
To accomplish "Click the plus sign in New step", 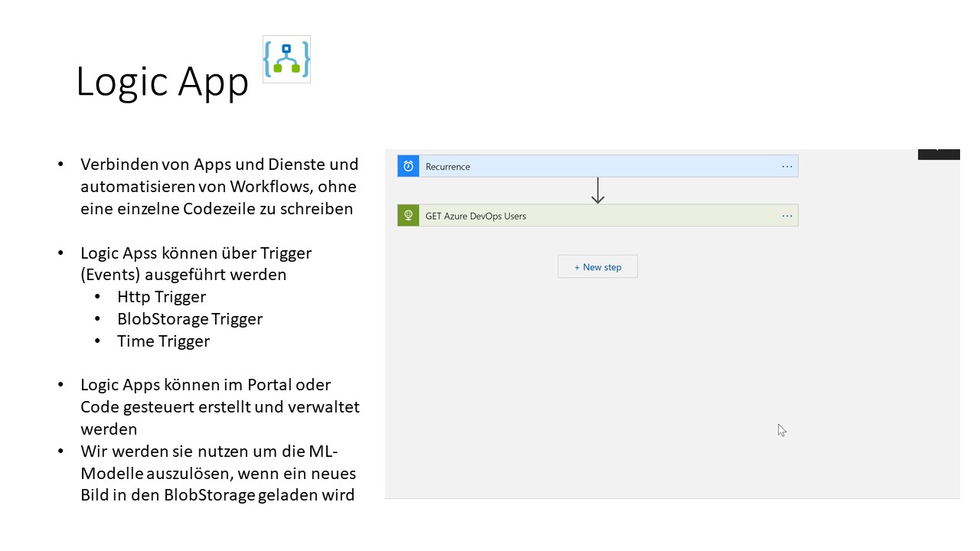I will (577, 267).
